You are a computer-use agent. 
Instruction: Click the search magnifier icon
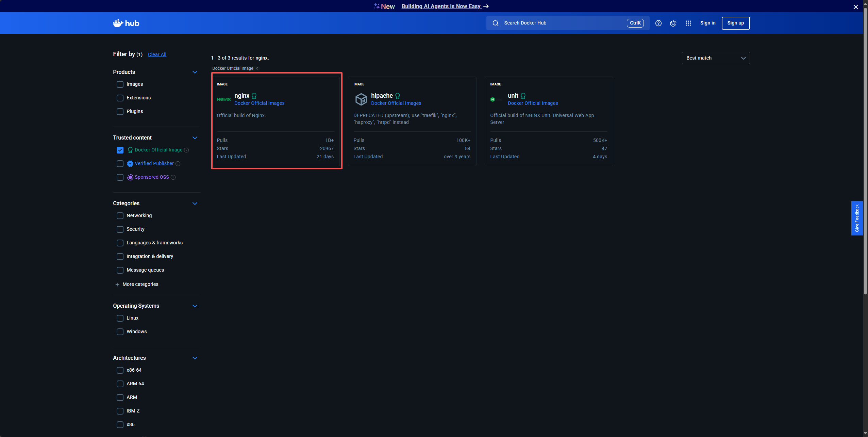coord(496,23)
